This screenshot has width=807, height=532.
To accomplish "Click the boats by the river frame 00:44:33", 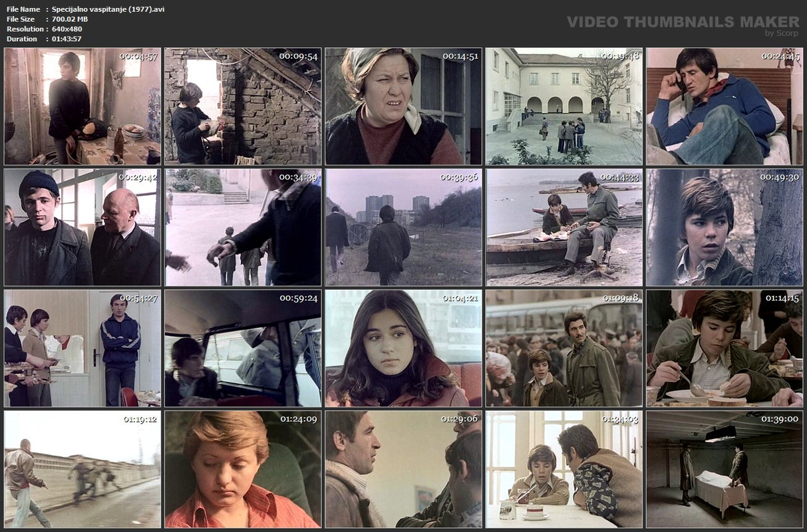I will (x=564, y=227).
